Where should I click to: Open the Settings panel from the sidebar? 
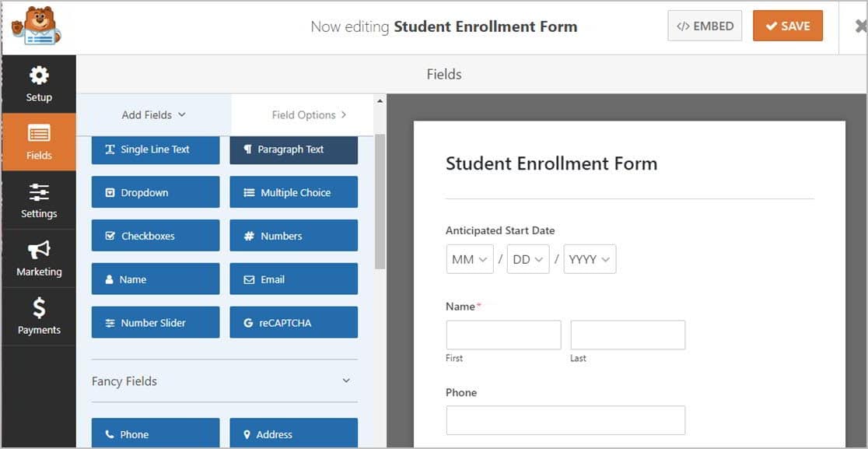39,200
